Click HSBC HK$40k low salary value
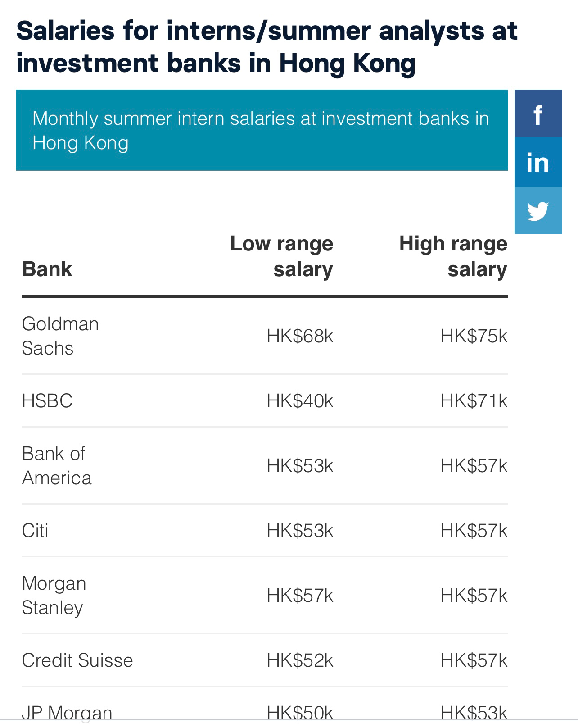The width and height of the screenshot is (578, 728). tap(300, 401)
